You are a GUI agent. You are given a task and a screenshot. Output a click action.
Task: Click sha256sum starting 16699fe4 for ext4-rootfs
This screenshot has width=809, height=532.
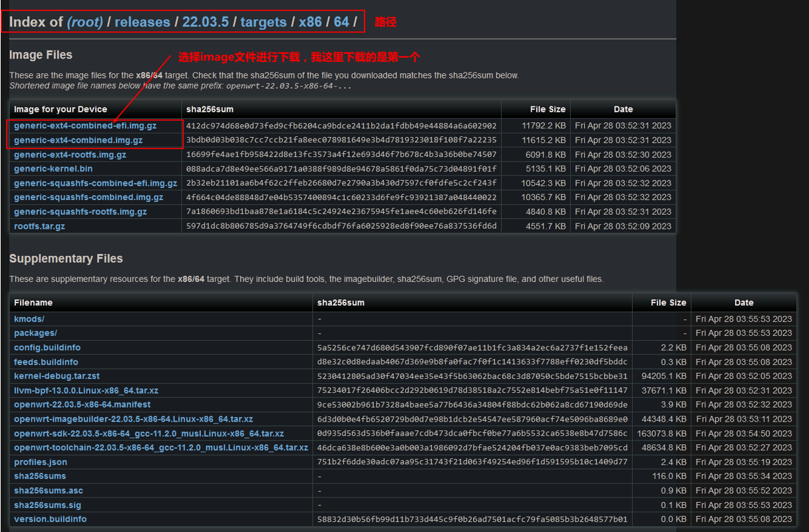341,155
